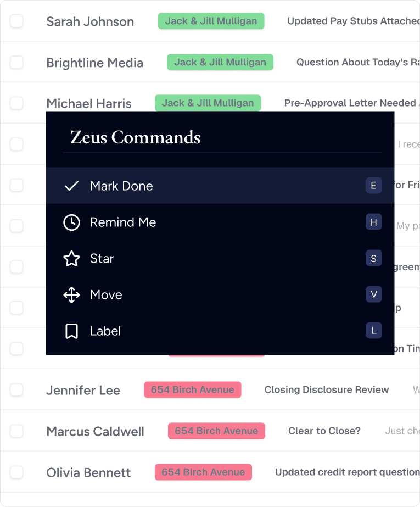420x507 pixels.
Task: Click the E shortcut badge for Mark Done
Action: [x=374, y=186]
